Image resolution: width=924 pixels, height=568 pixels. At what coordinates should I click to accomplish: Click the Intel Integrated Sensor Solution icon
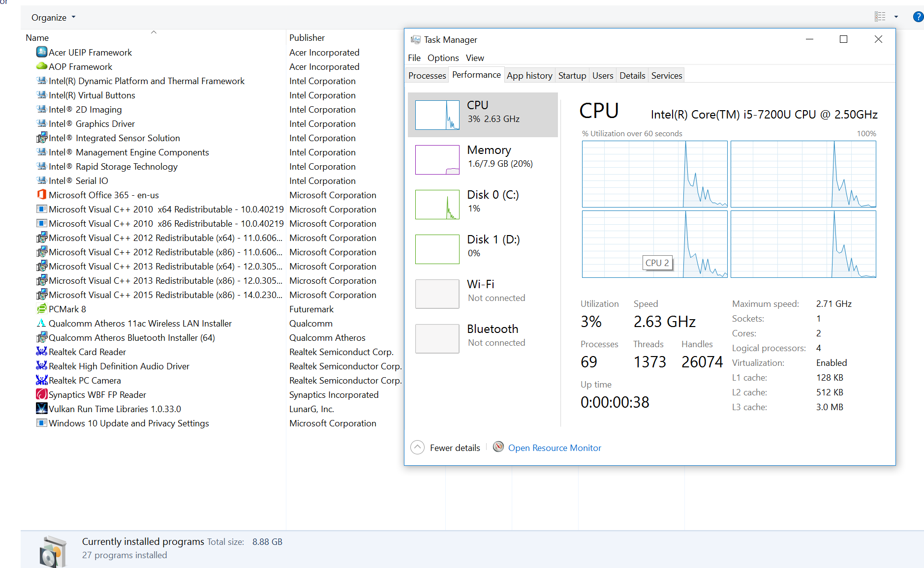42,138
